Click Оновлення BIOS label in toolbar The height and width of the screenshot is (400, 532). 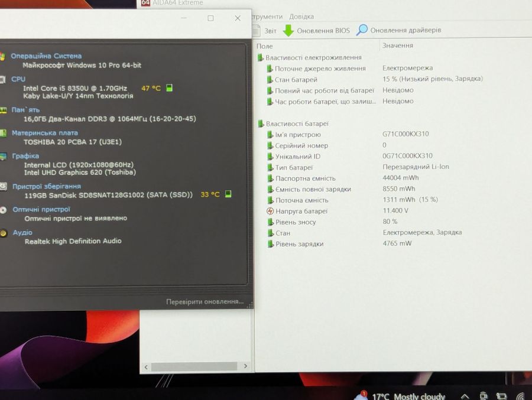(323, 31)
